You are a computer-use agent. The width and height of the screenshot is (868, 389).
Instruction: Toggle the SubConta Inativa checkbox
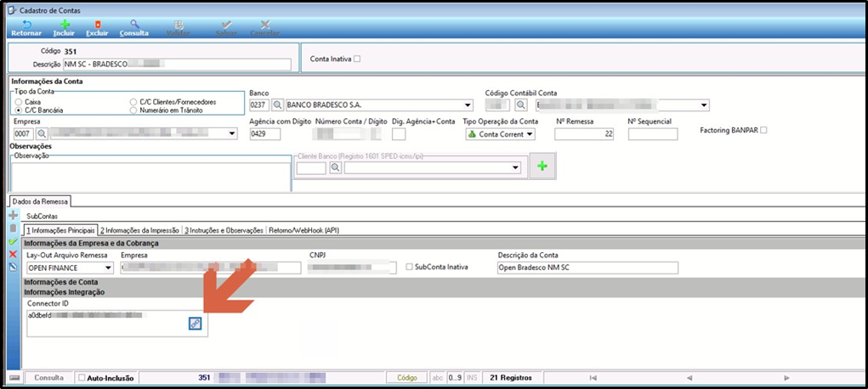tap(410, 267)
